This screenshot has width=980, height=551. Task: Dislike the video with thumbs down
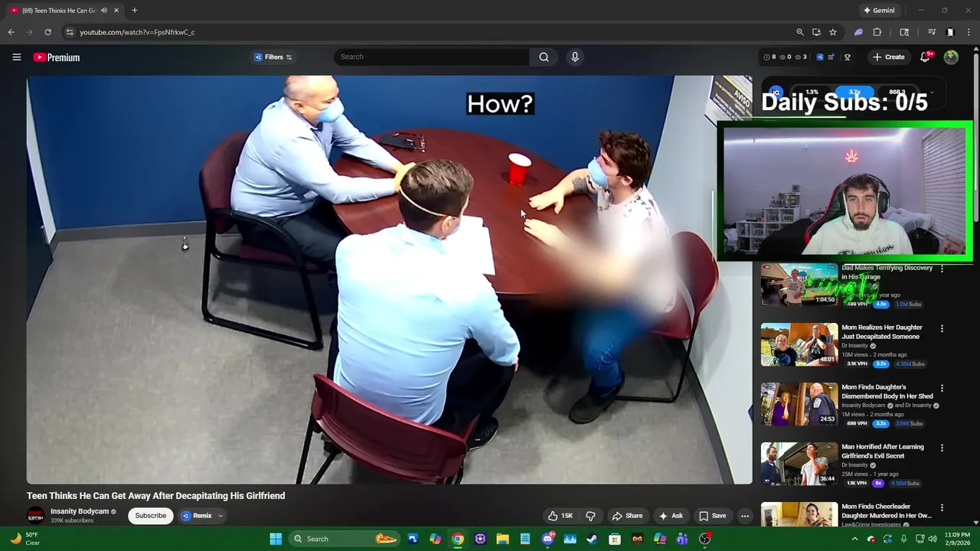point(590,516)
